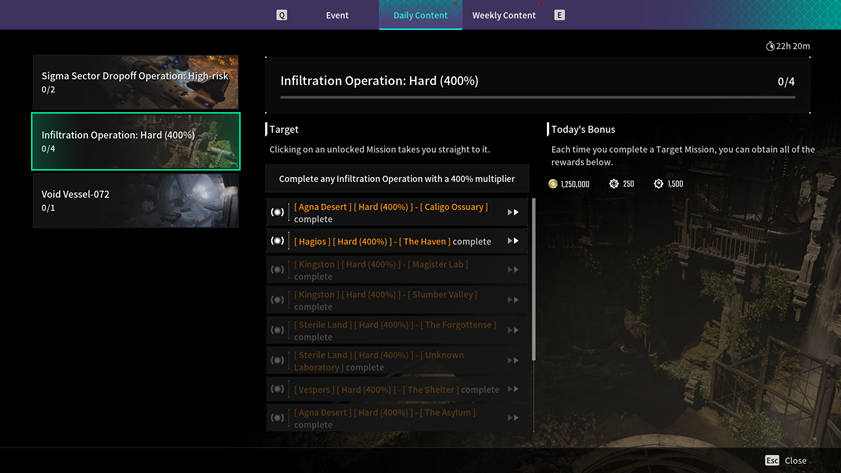The height and width of the screenshot is (473, 841).
Task: Open the Weekly Content tab
Action: pos(504,15)
